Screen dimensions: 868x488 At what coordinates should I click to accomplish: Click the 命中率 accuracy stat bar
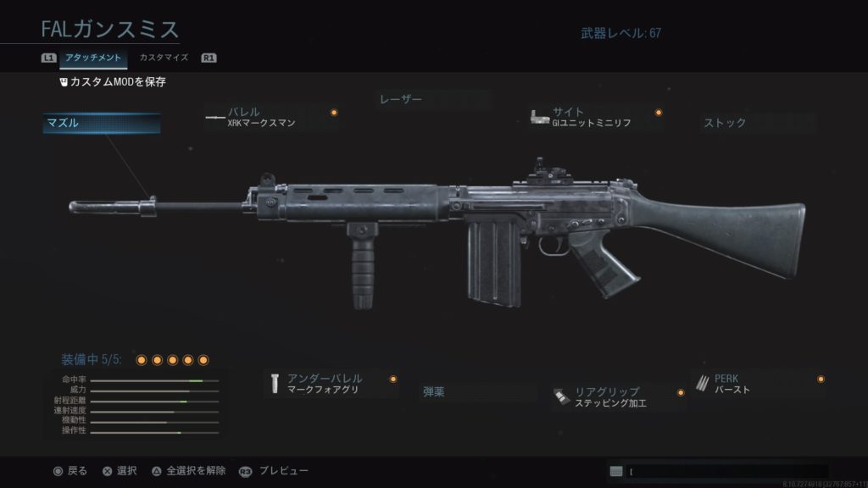(154, 380)
